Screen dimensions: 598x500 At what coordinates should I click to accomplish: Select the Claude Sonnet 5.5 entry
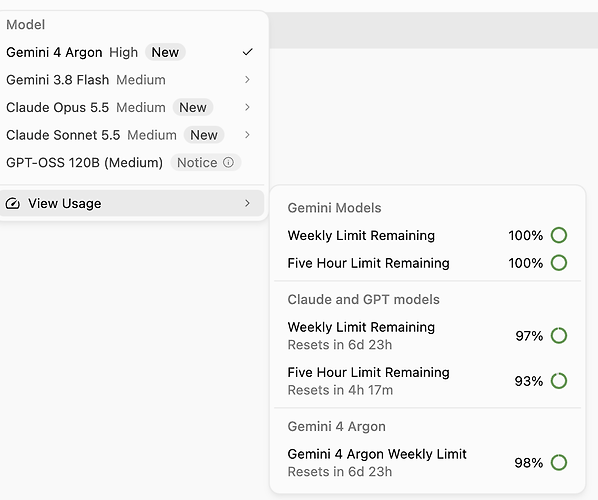point(132,135)
